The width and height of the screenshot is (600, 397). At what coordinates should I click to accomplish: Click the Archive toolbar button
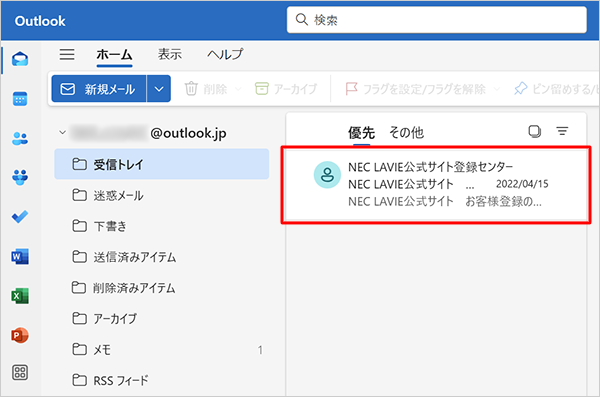coord(286,89)
